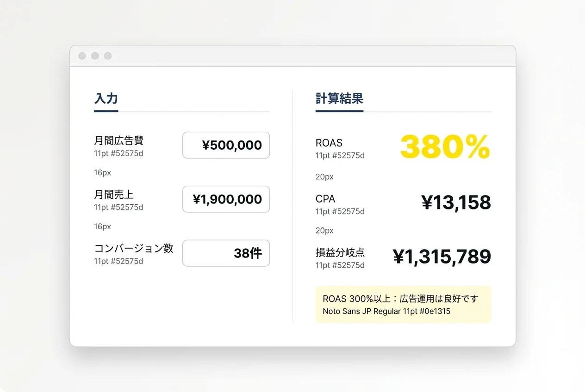Click the 月間広告費 input field showing ¥500,000
This screenshot has height=392, width=585.
226,145
